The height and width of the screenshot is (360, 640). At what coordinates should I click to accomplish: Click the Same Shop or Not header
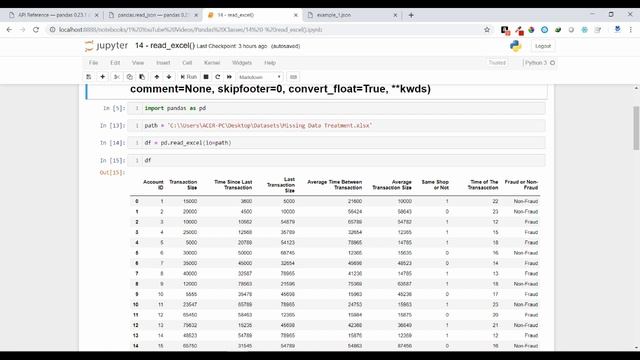435,185
